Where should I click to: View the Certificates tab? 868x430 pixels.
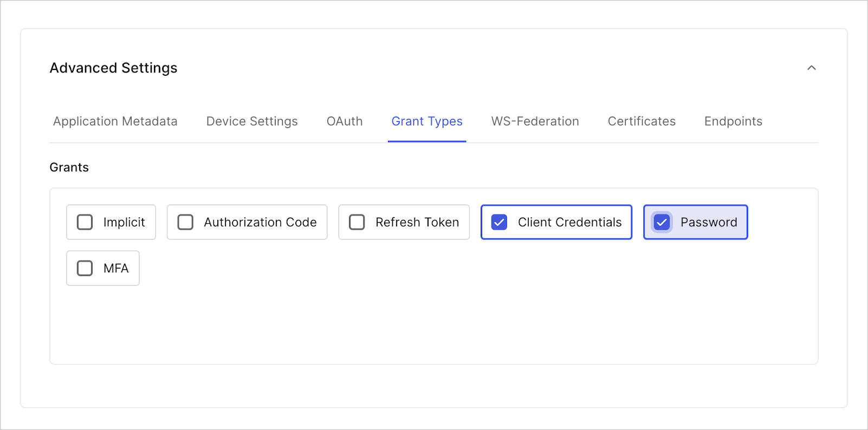coord(642,121)
